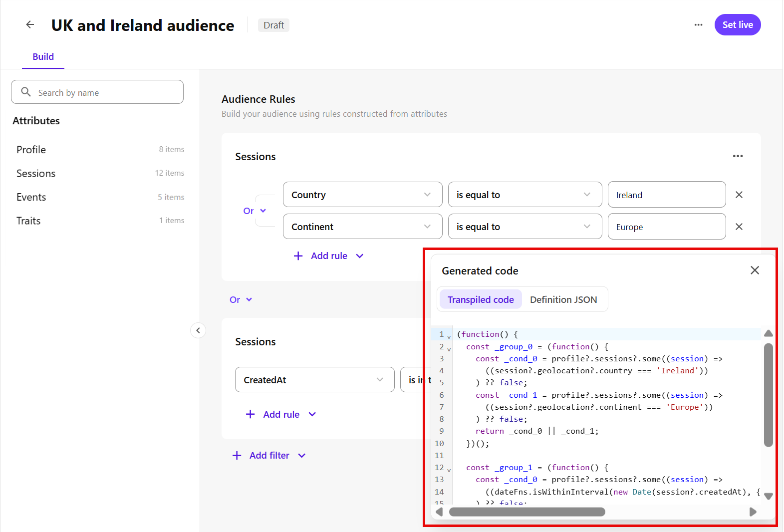Click code line 9 return statement

[x=537, y=431]
